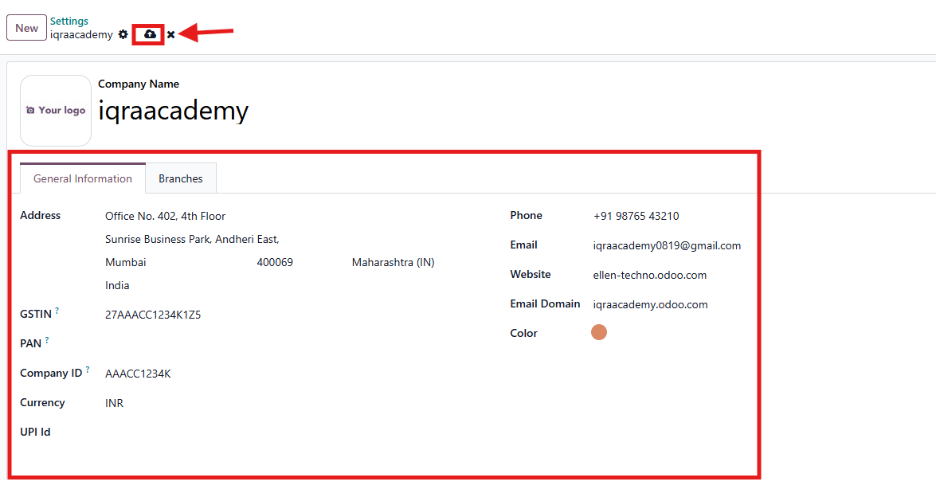Screen dimensions: 936x480
Task: Upload a logo via the Your logo placeholder
Action: click(x=56, y=110)
